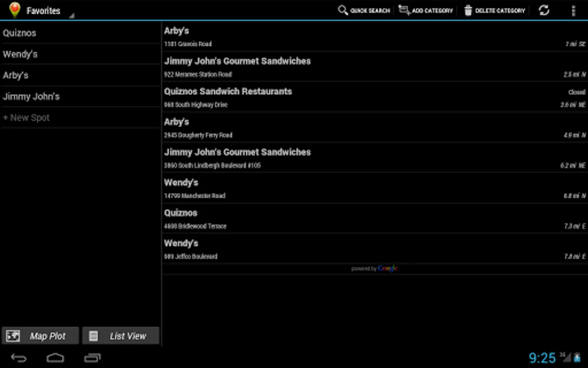Open Quick Search
This screenshot has width=588, height=368.
click(364, 10)
